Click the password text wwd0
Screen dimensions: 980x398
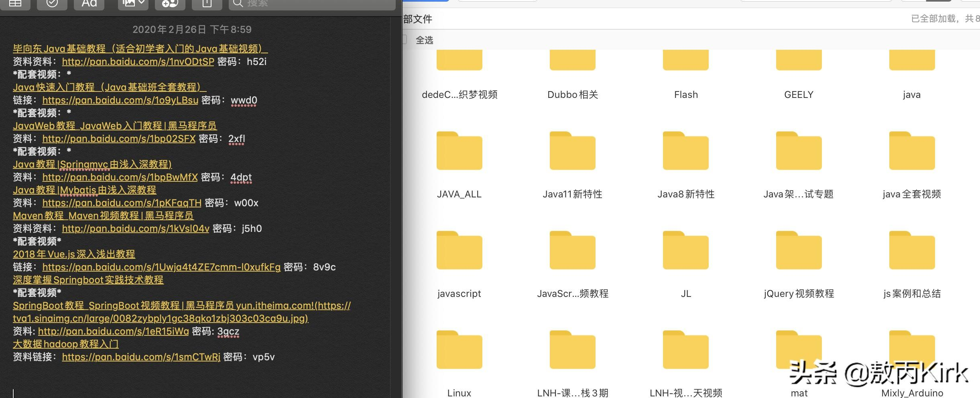coord(244,100)
